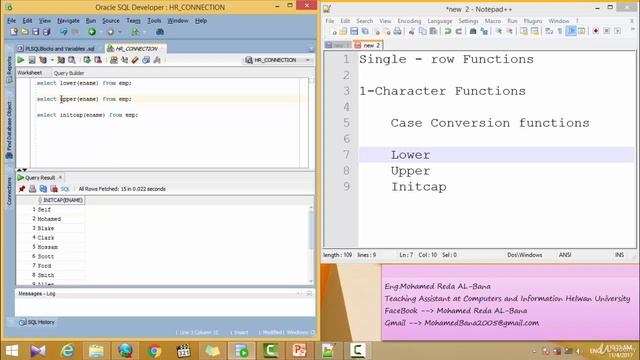Open File menu in SQL Developer
This screenshot has height=360, width=640.
tap(11, 20)
